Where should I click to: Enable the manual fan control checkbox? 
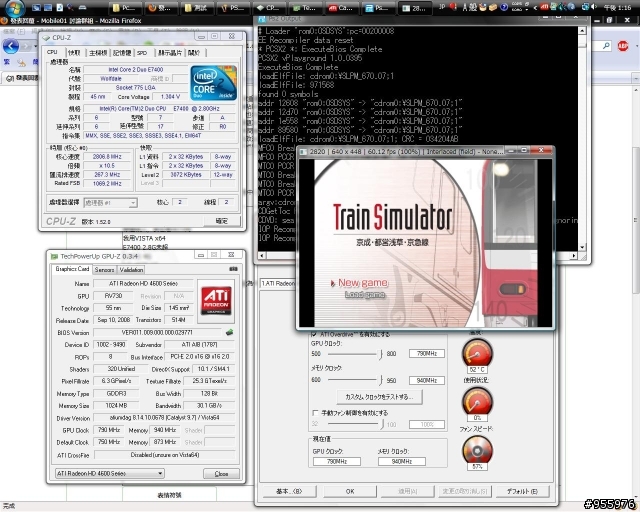coord(316,412)
